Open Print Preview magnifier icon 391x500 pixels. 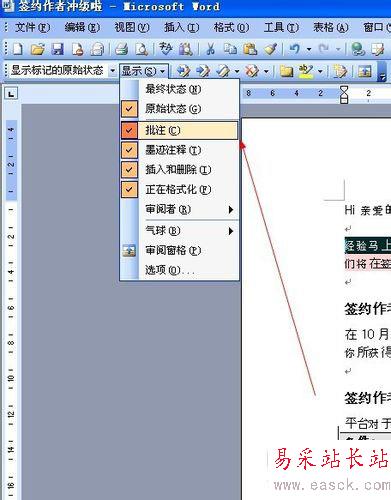141,49
